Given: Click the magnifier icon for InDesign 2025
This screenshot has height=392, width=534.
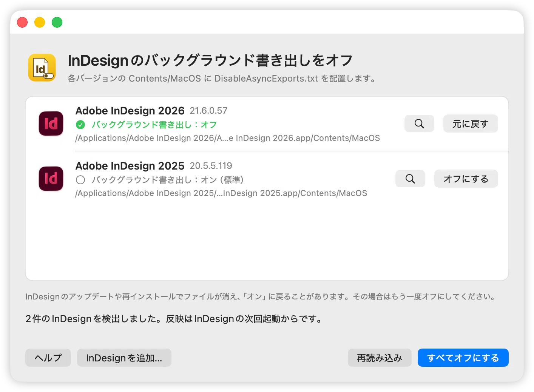Looking at the screenshot, I should click(x=410, y=179).
